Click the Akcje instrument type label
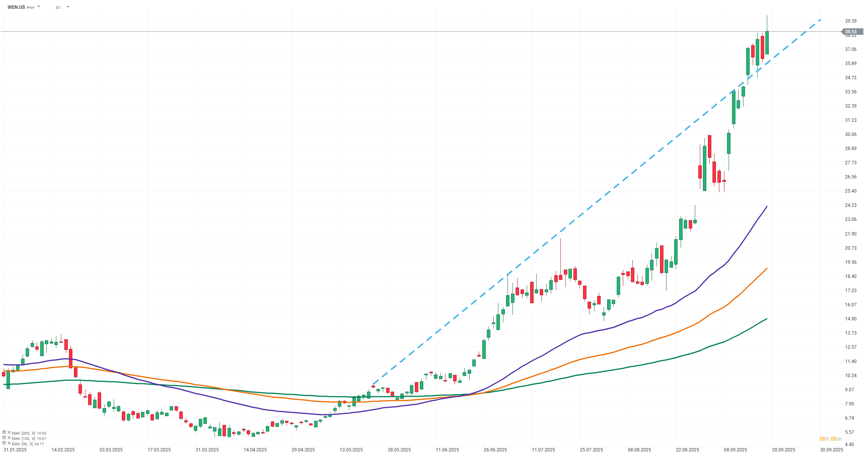The image size is (868, 456). click(30, 7)
